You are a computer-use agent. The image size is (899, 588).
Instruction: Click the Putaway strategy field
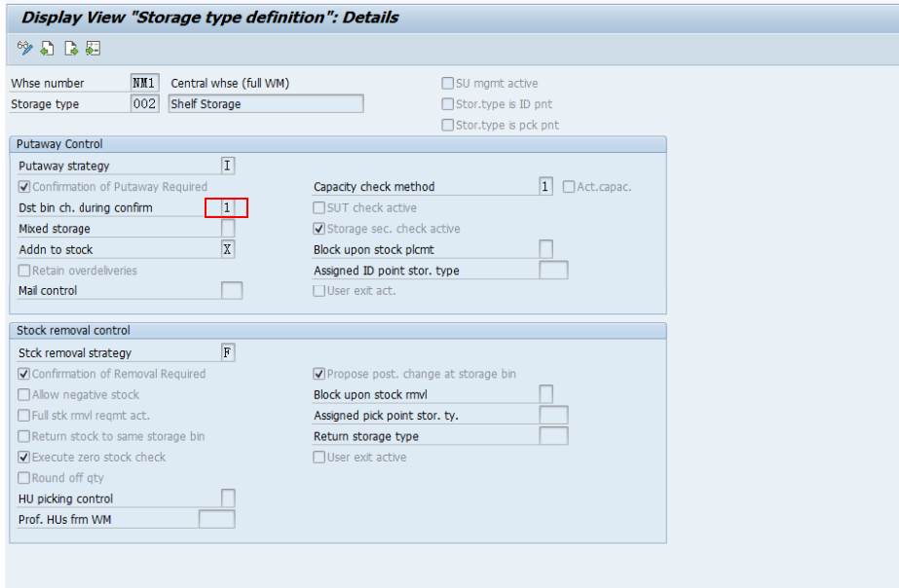pyautogui.click(x=228, y=165)
